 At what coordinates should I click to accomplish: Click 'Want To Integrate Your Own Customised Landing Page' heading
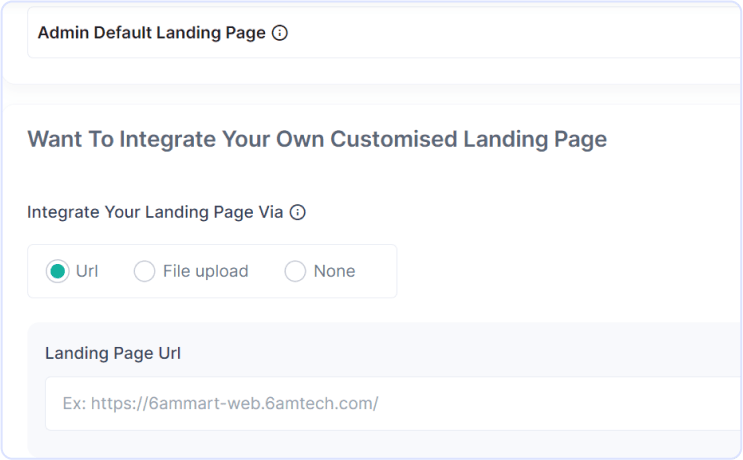[x=317, y=139]
